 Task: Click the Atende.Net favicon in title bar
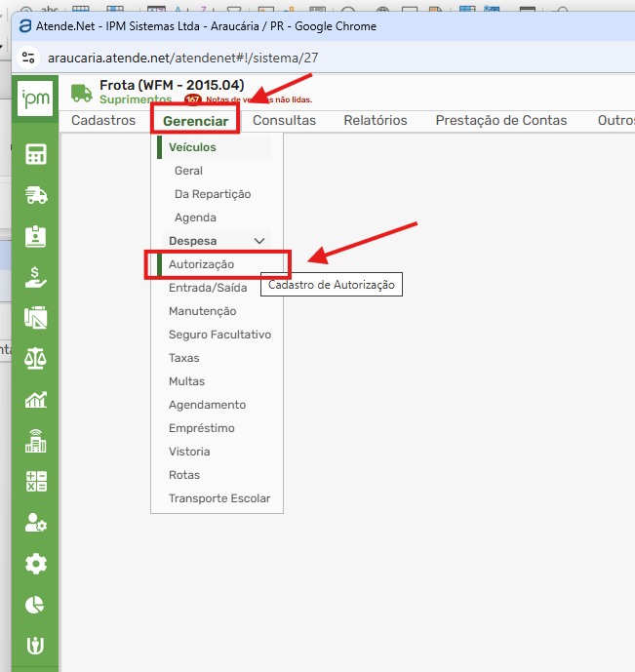(x=25, y=26)
